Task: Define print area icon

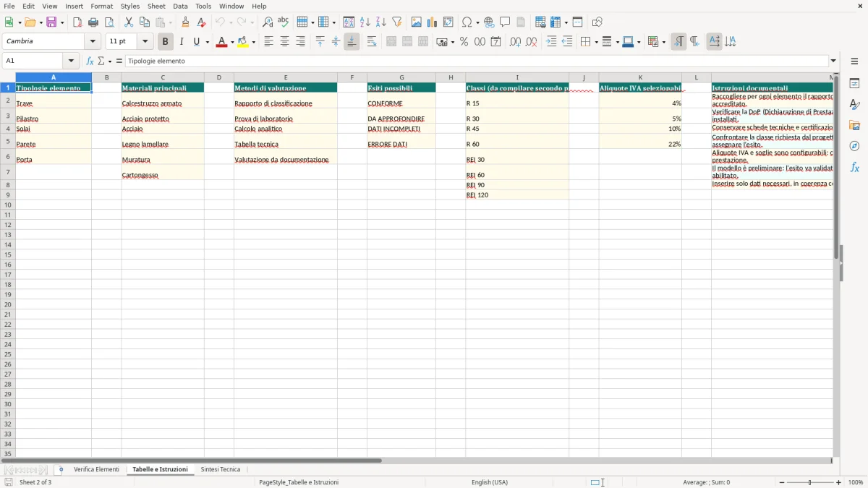Action: pyautogui.click(x=540, y=22)
